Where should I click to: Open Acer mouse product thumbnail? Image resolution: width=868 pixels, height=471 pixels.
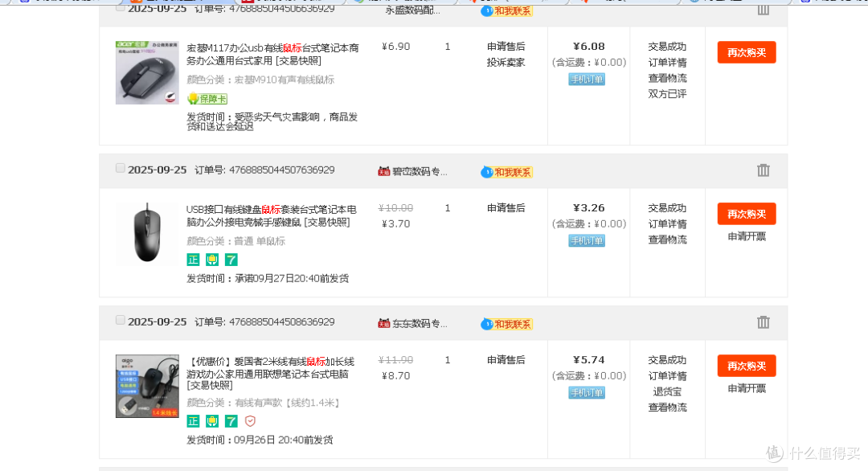147,72
